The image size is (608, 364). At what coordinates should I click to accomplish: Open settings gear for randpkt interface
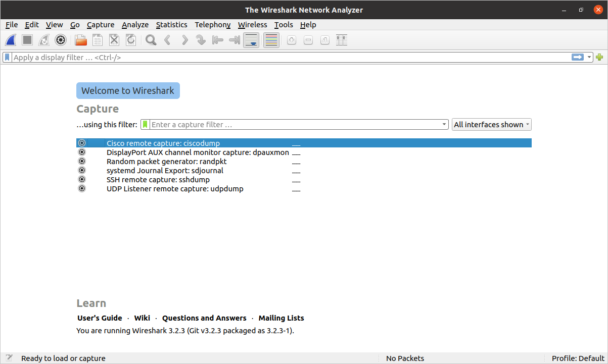pyautogui.click(x=82, y=161)
